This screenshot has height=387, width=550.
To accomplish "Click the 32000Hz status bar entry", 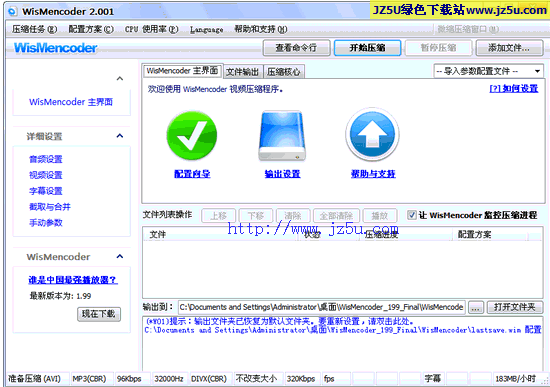I will [x=169, y=379].
